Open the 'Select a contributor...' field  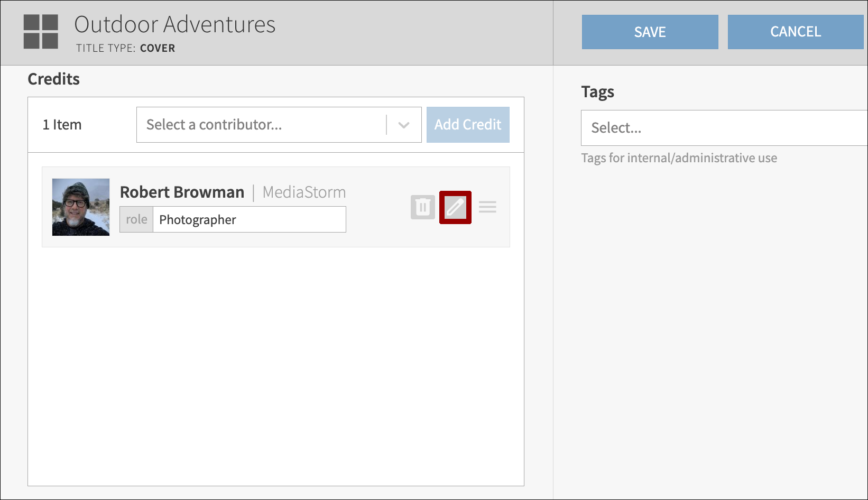pyautogui.click(x=254, y=125)
